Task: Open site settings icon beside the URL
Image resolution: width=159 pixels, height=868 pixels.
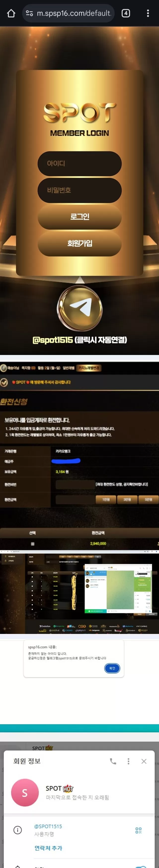Action: pyautogui.click(x=30, y=13)
